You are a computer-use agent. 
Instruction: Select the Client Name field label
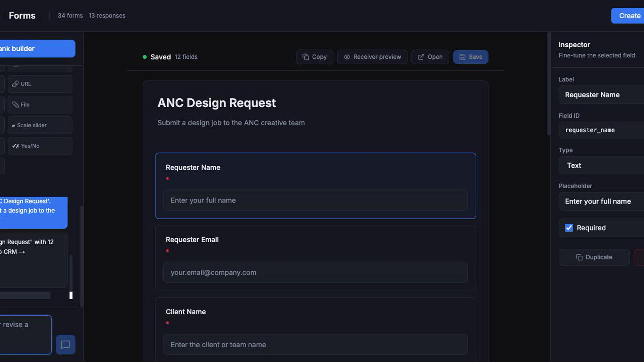(x=185, y=312)
